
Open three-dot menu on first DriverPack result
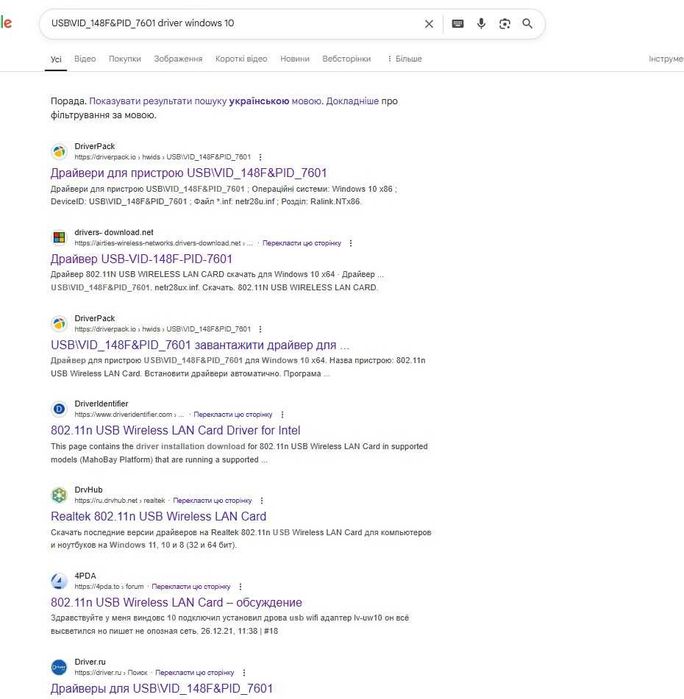point(260,157)
